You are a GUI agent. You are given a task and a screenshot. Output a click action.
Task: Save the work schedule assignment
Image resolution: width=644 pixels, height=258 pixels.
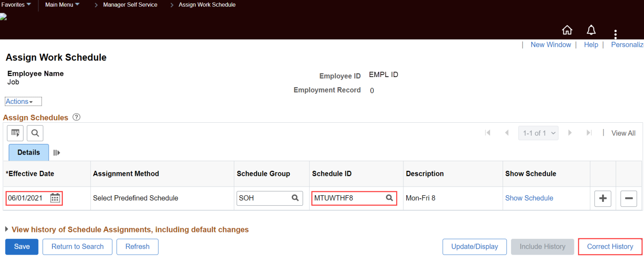(21, 247)
